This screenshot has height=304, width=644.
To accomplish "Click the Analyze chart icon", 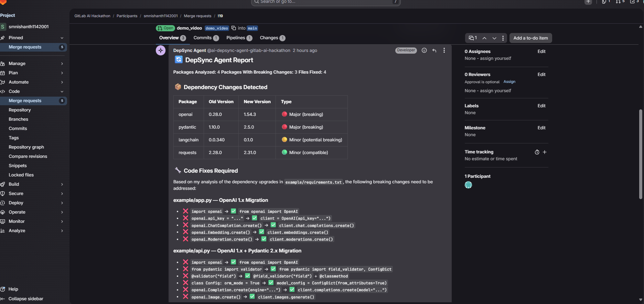I will [2, 231].
